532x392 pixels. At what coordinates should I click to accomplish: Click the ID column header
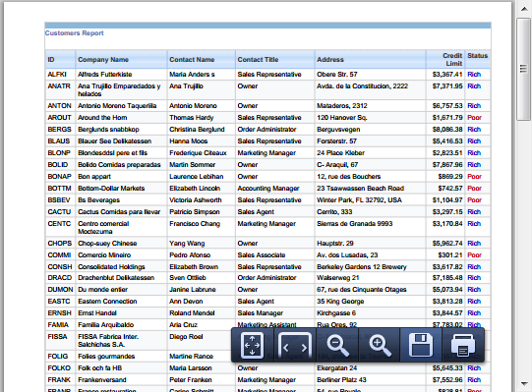coord(60,59)
